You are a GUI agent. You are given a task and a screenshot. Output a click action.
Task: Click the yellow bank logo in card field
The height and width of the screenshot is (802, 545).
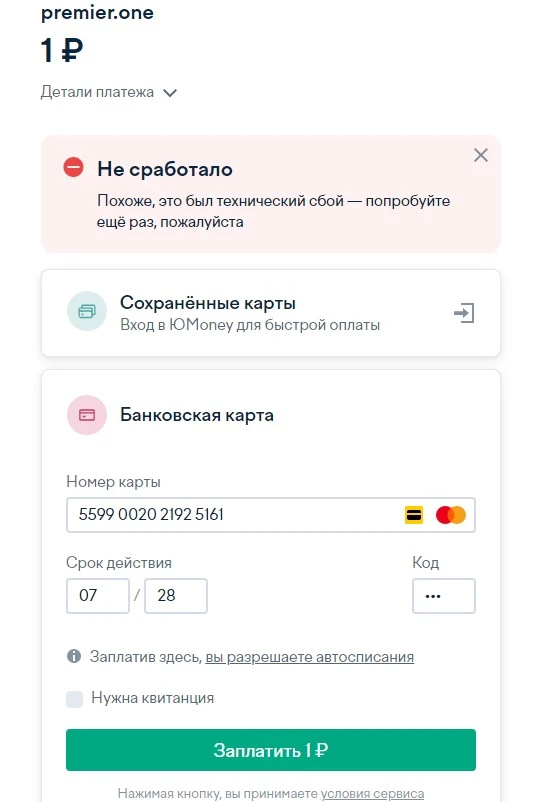pos(414,515)
